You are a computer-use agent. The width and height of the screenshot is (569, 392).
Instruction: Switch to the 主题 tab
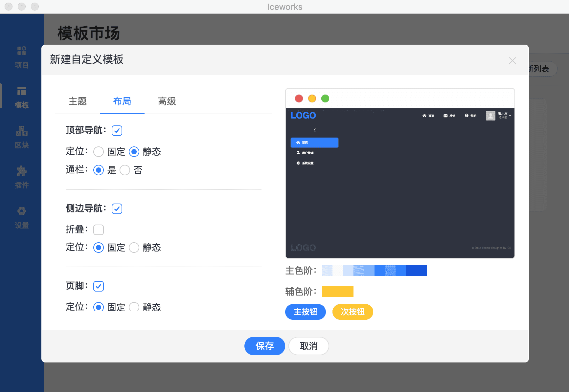click(x=78, y=101)
